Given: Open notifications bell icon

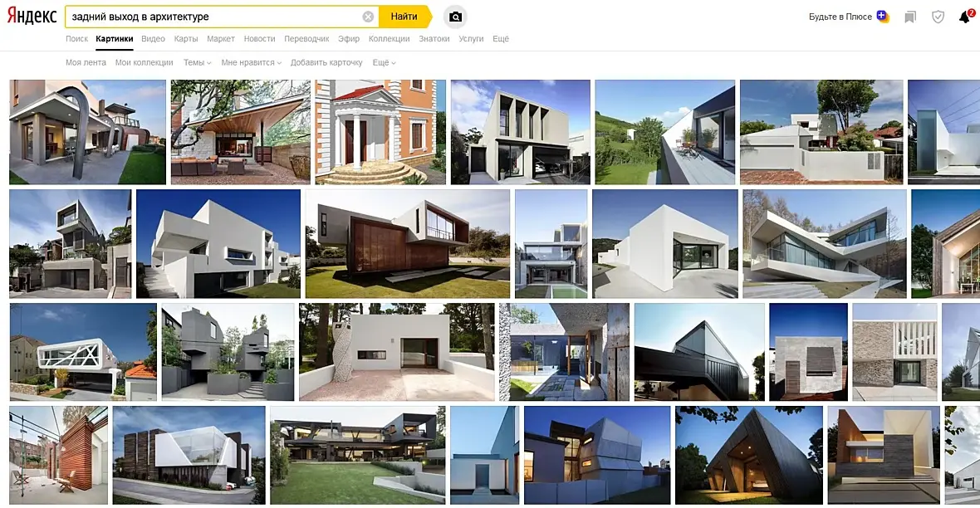Looking at the screenshot, I should coord(966,17).
